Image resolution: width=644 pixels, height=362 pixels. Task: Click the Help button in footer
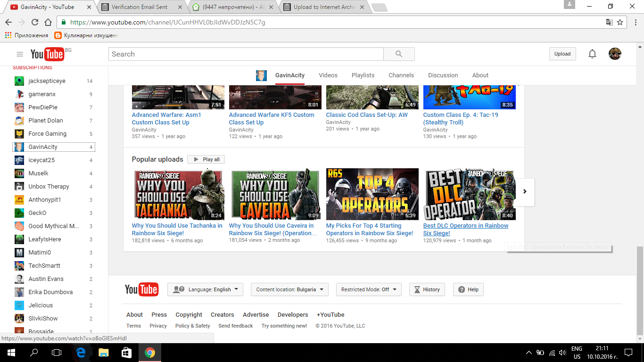(468, 289)
